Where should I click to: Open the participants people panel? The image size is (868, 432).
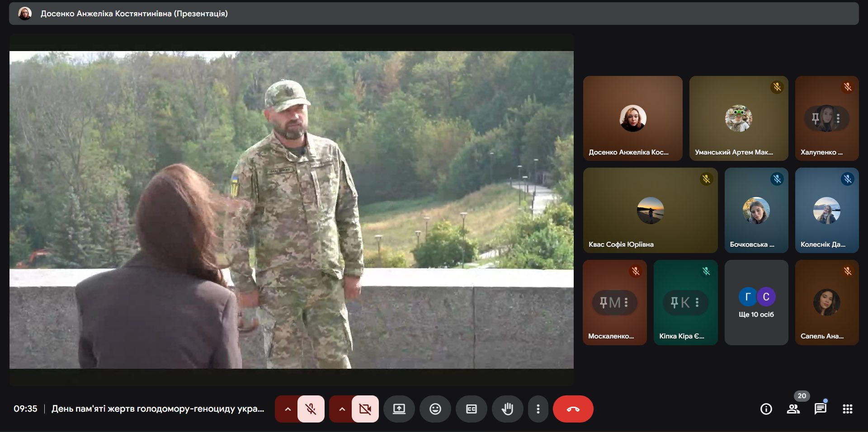(793, 409)
